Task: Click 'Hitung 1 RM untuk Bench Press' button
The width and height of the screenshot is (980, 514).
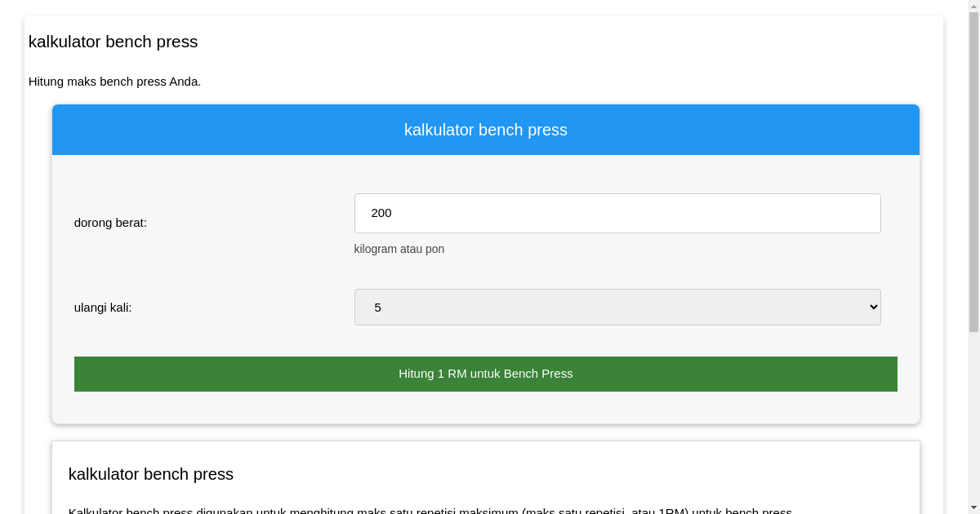Action: (486, 374)
